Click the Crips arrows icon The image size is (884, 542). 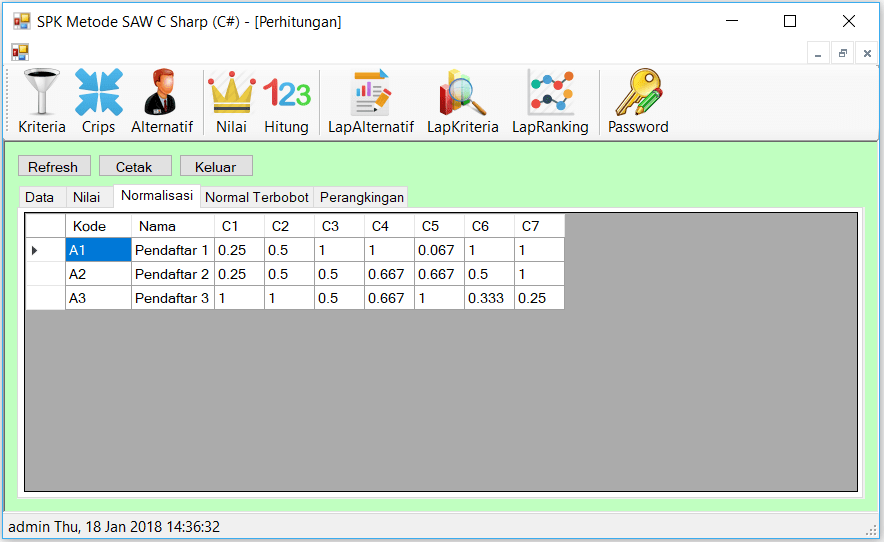(x=98, y=93)
